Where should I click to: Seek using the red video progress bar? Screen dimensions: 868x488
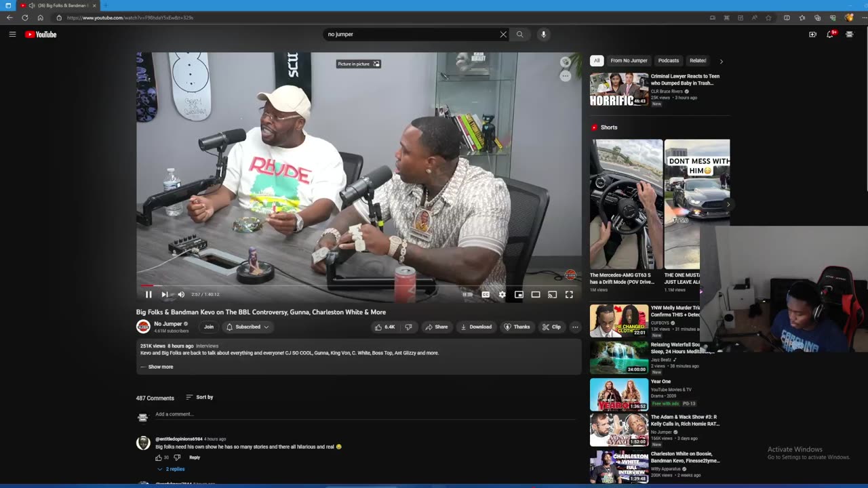click(359, 285)
